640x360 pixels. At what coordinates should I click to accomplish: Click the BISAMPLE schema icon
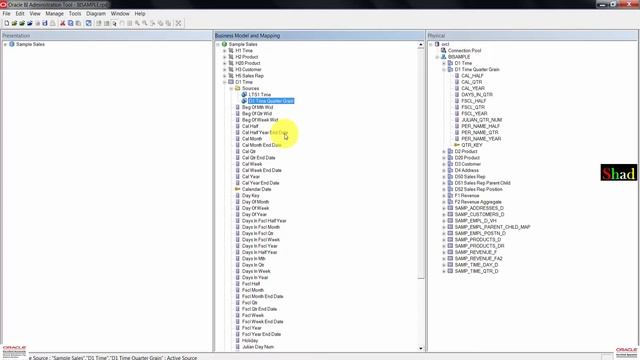click(443, 57)
